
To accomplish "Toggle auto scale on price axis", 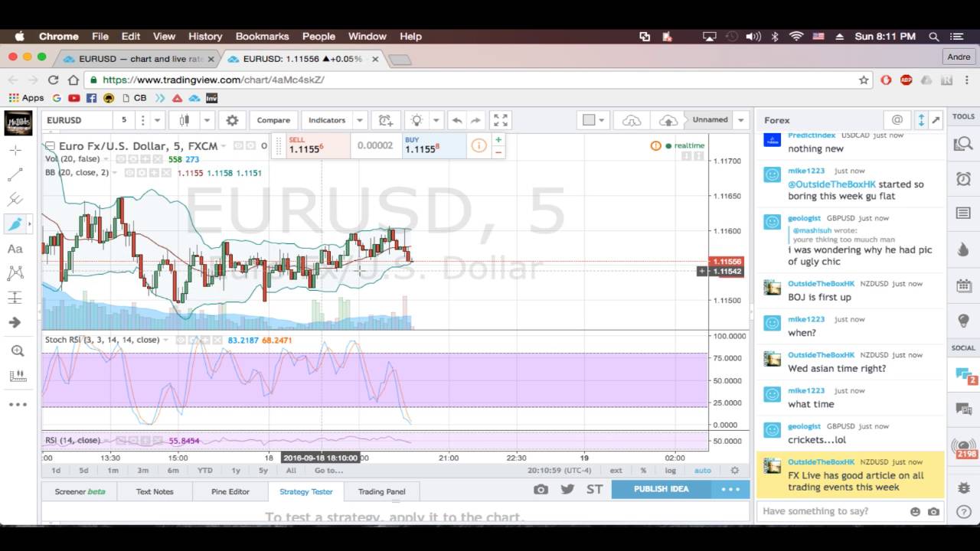I will 702,471.
